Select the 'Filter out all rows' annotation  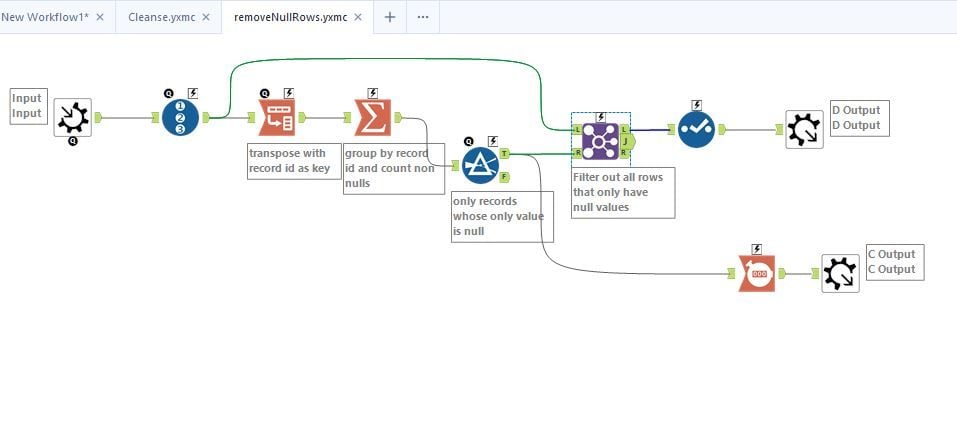tap(623, 193)
